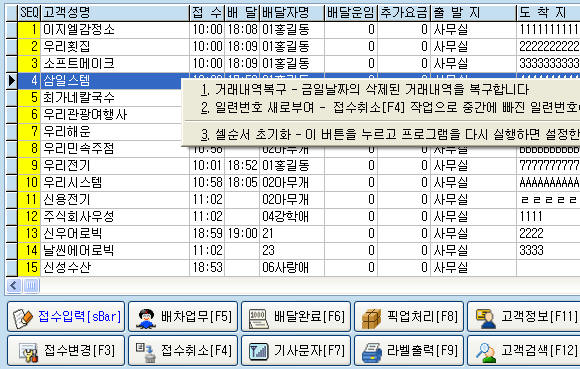Click row selector beside 이지엘감정소

(11, 30)
